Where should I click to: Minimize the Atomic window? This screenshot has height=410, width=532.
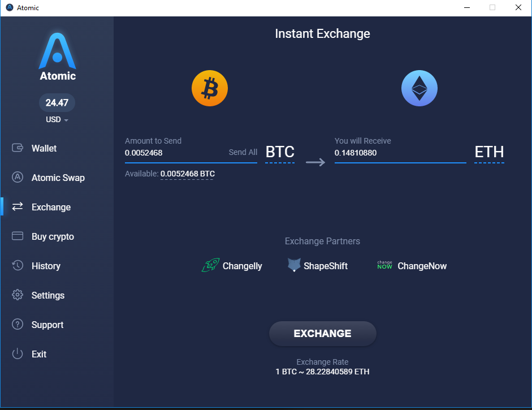pyautogui.click(x=467, y=7)
